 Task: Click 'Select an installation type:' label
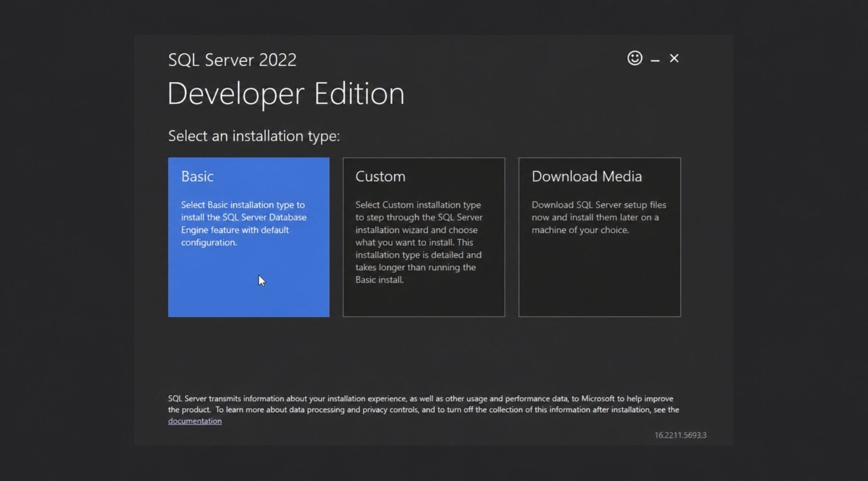254,136
